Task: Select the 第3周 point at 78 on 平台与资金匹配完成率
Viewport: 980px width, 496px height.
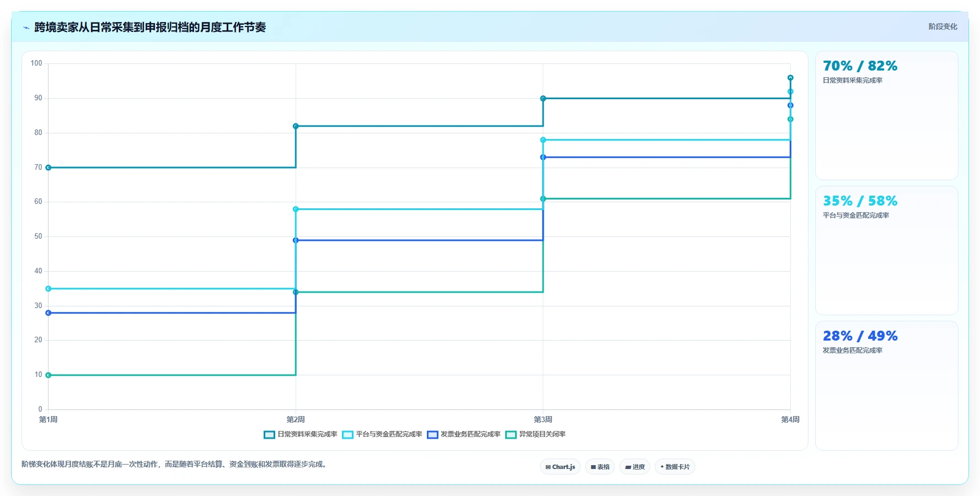Action: tap(543, 140)
